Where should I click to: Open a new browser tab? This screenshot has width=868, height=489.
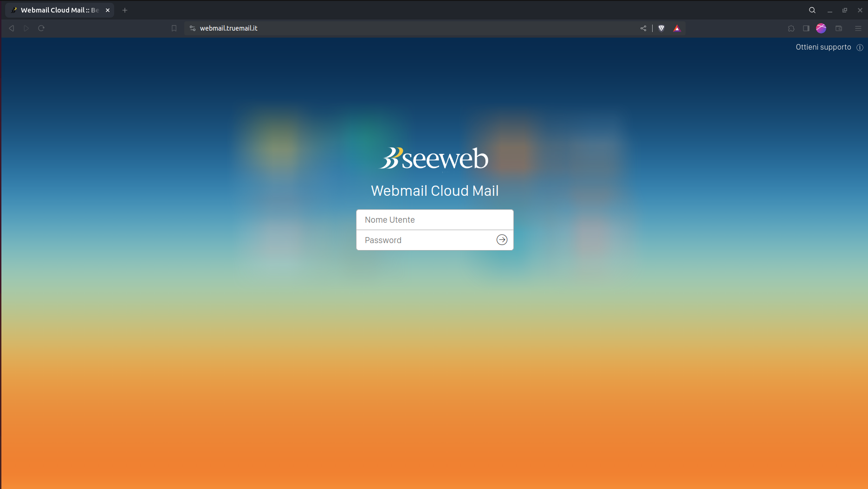(125, 10)
